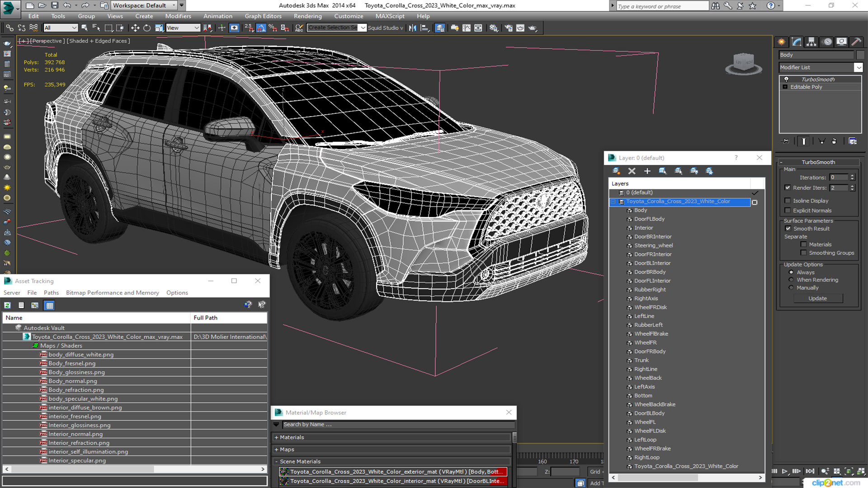Image resolution: width=868 pixels, height=488 pixels.
Task: Toggle the TurboSmooth modifier lightbulb visibility
Action: click(786, 79)
